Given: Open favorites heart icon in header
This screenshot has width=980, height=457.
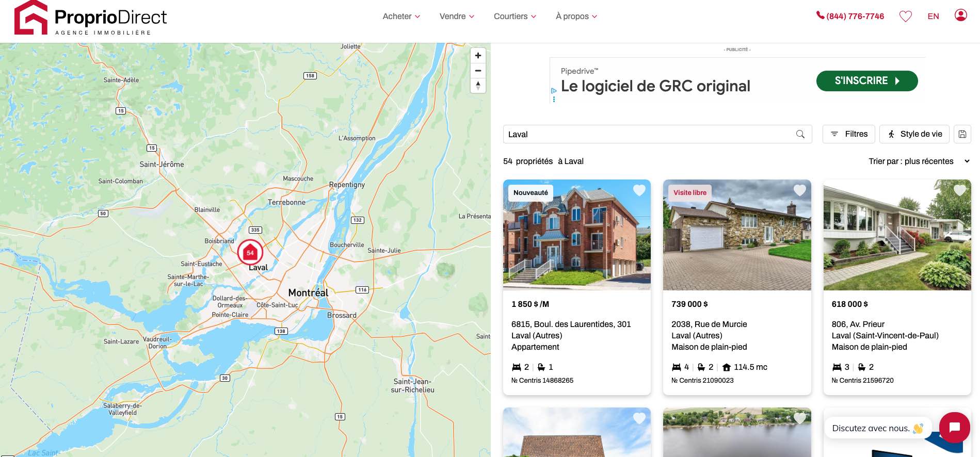Looking at the screenshot, I should 905,17.
